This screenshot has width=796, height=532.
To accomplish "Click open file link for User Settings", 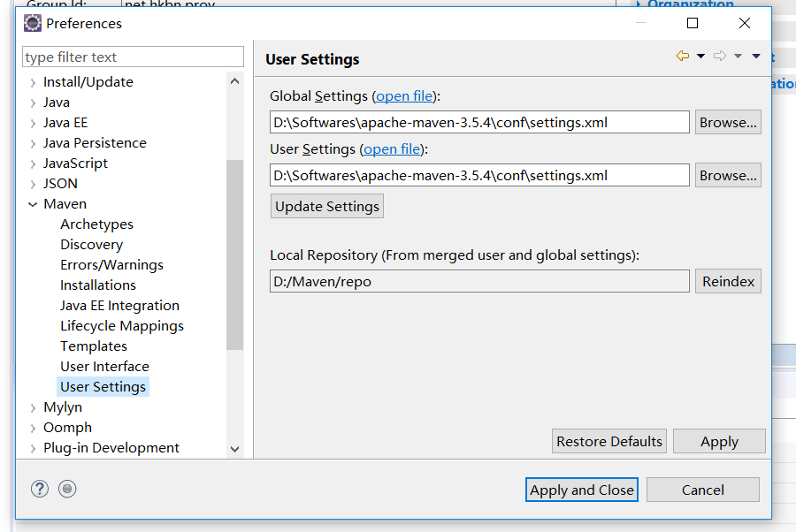I will coord(392,149).
